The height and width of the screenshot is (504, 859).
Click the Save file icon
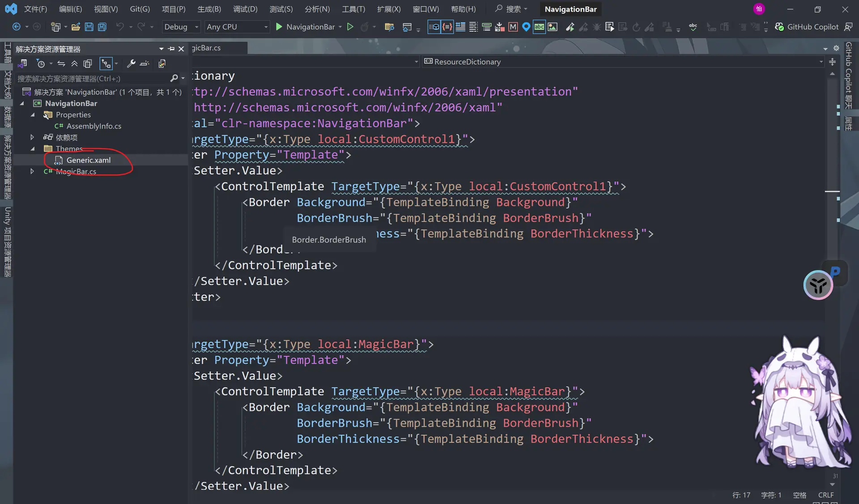89,27
